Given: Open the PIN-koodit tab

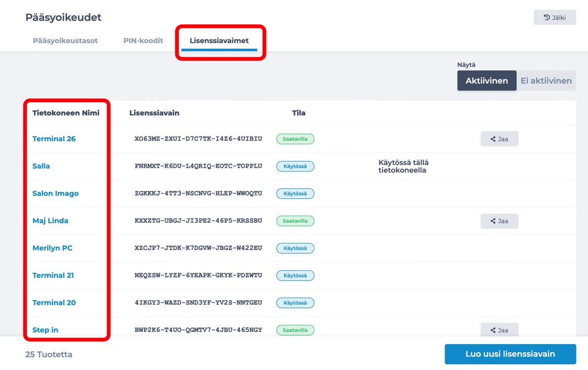Looking at the screenshot, I should click(x=143, y=40).
